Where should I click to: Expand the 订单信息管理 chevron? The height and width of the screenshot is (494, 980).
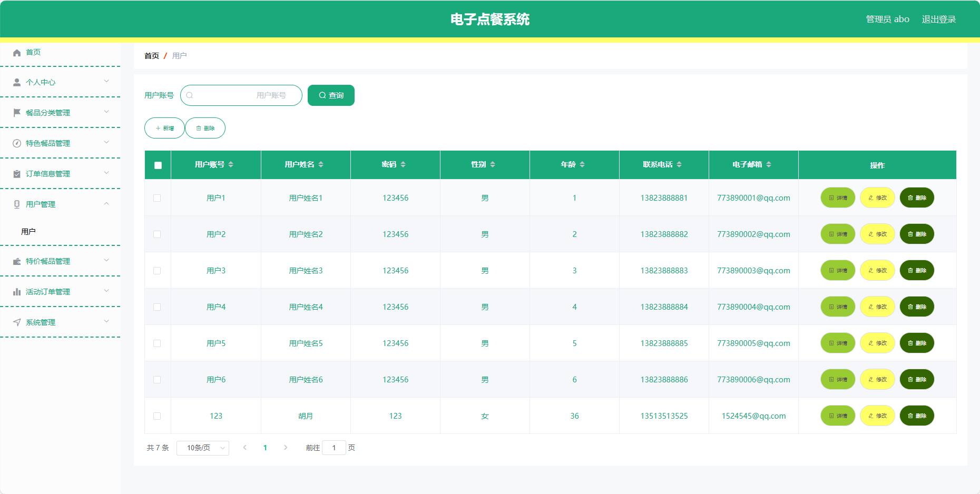coord(106,173)
